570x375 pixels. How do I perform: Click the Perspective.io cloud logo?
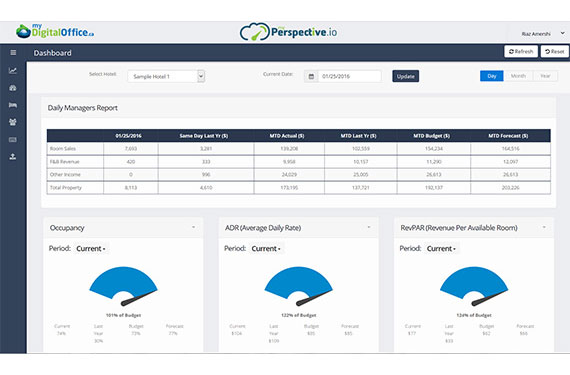pyautogui.click(x=288, y=32)
